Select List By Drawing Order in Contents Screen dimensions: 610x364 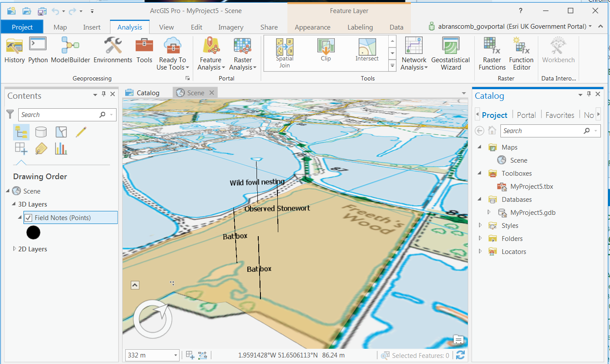tap(21, 132)
